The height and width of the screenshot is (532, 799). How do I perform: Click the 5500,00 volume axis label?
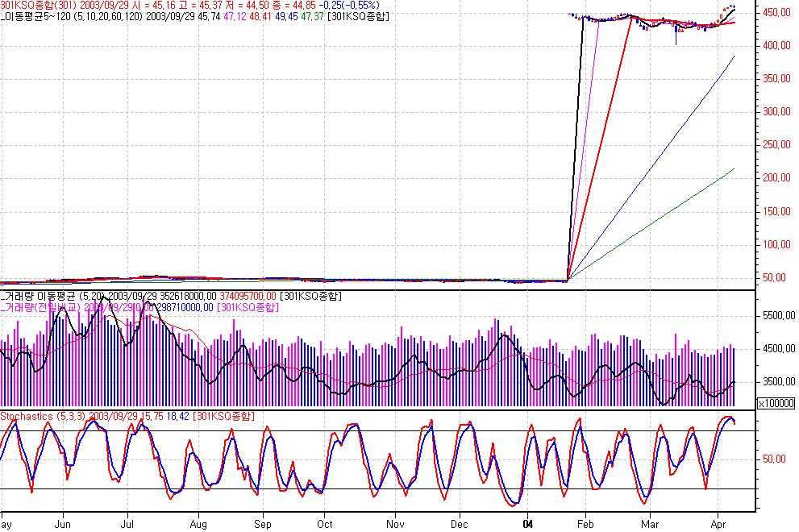[776, 316]
